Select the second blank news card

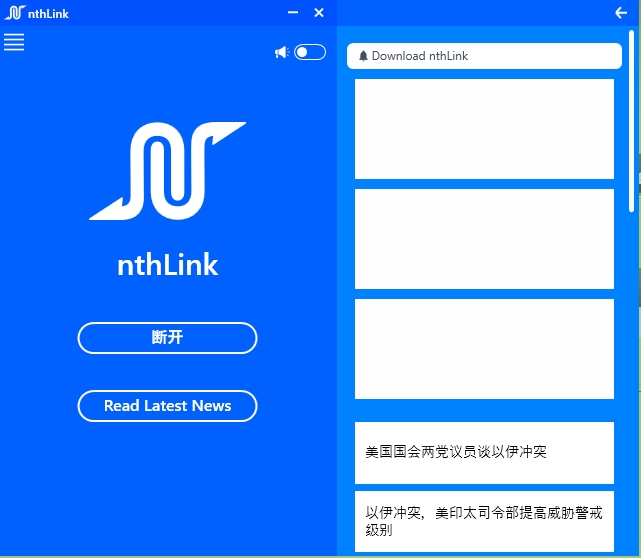coord(484,239)
